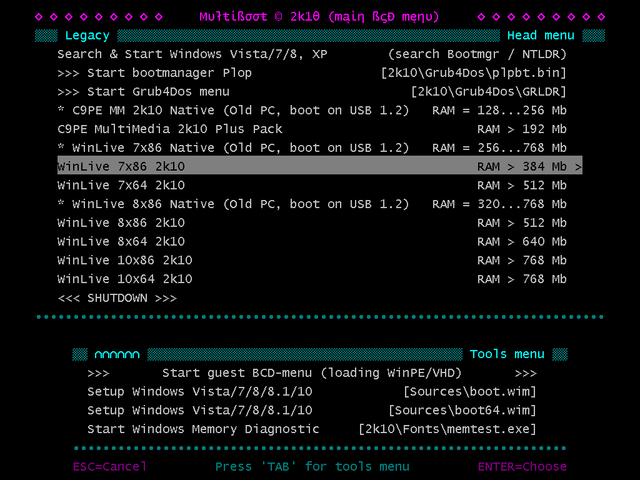Viewport: 640px width, 480px height.
Task: Choose WinLive 8x86 2k10 entry
Action: (312, 223)
